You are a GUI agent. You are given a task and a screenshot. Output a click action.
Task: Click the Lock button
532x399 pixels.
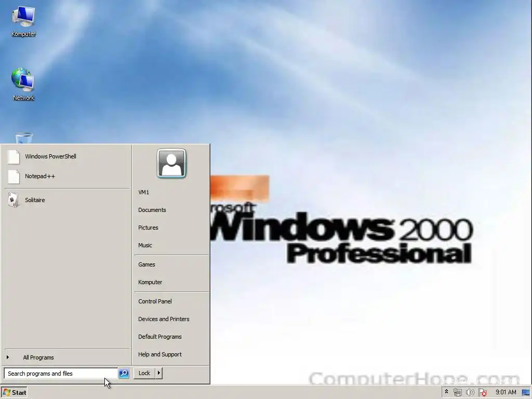[144, 373]
